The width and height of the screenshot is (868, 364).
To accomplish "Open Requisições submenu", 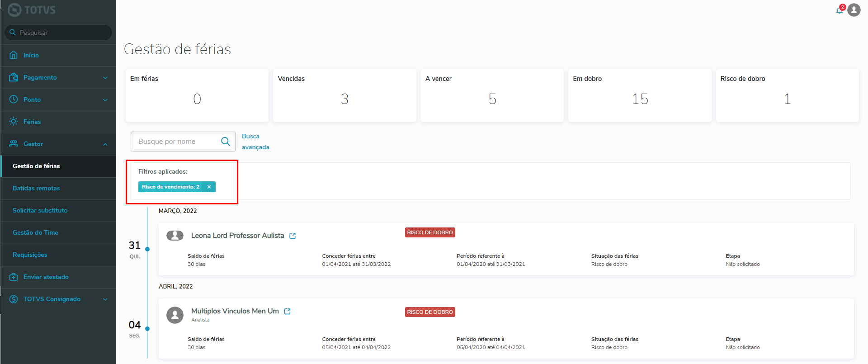I will point(58,255).
